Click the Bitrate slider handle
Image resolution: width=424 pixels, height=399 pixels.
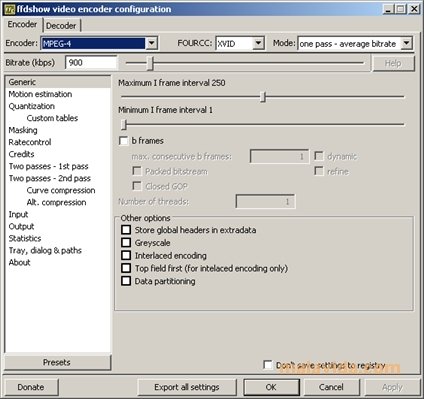(150, 63)
